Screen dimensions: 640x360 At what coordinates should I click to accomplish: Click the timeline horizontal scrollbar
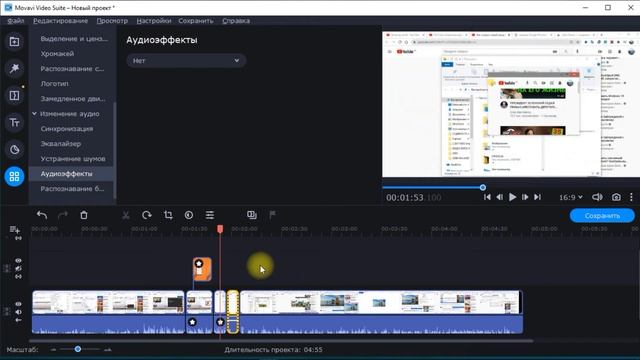point(281,340)
